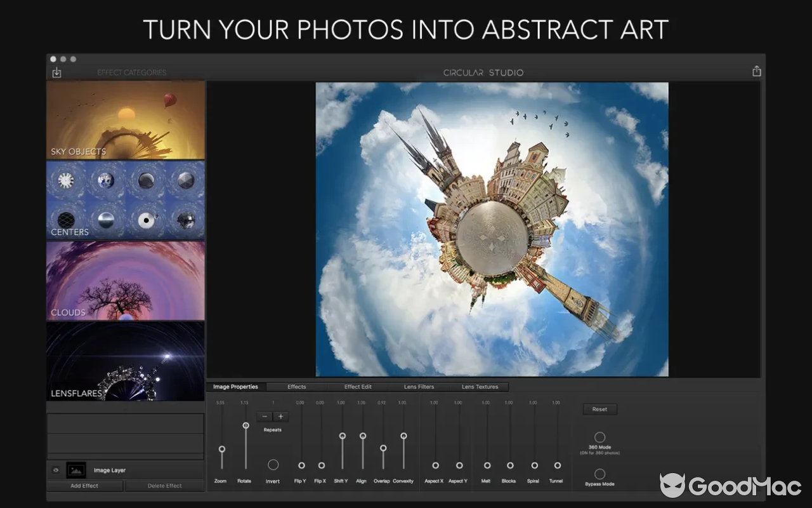The width and height of the screenshot is (812, 508).
Task: Decrease Repeats with the minus button
Action: click(x=265, y=417)
